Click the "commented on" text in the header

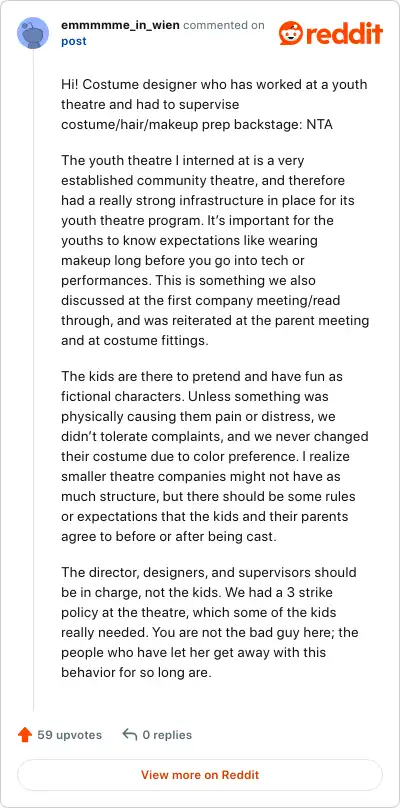click(224, 25)
